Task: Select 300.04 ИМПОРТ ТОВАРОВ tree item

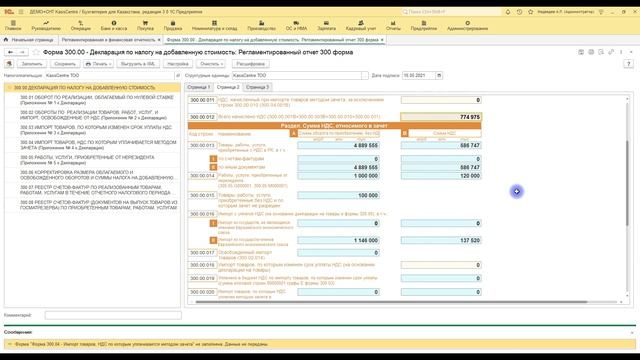Action: click(98, 145)
